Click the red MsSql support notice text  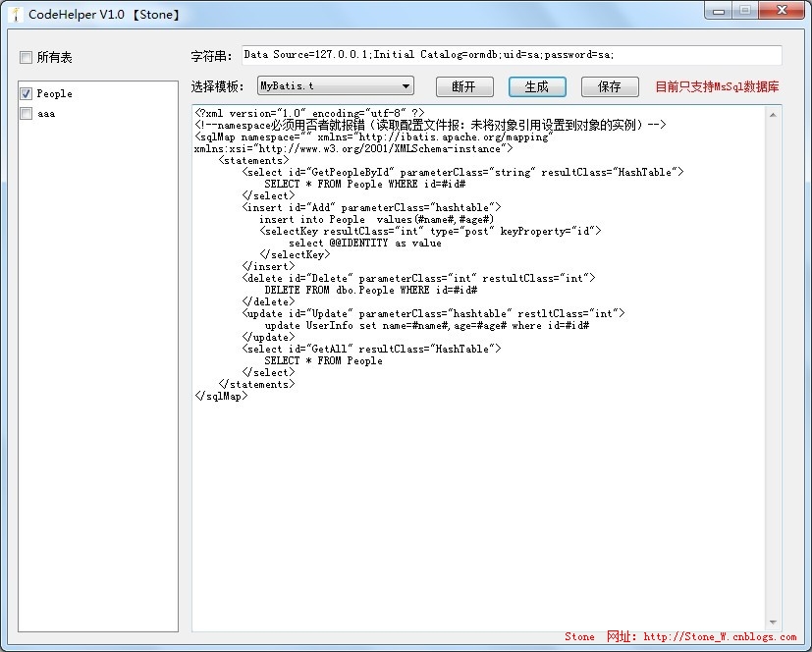[x=718, y=86]
